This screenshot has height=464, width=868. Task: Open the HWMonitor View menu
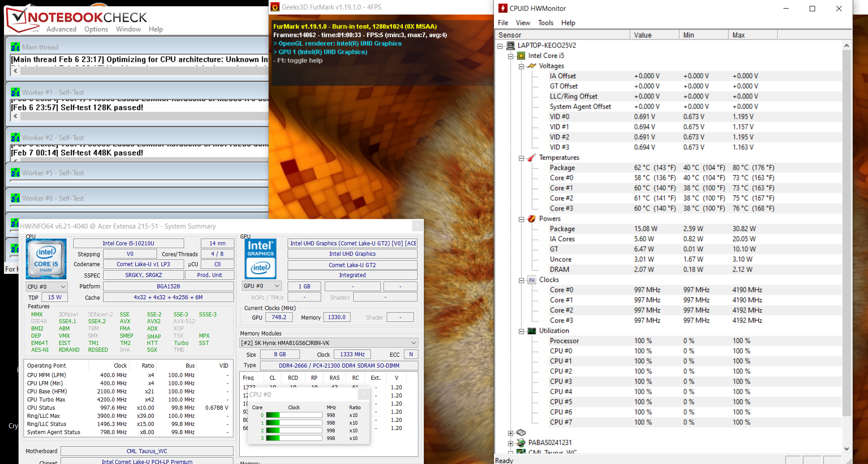coord(523,23)
